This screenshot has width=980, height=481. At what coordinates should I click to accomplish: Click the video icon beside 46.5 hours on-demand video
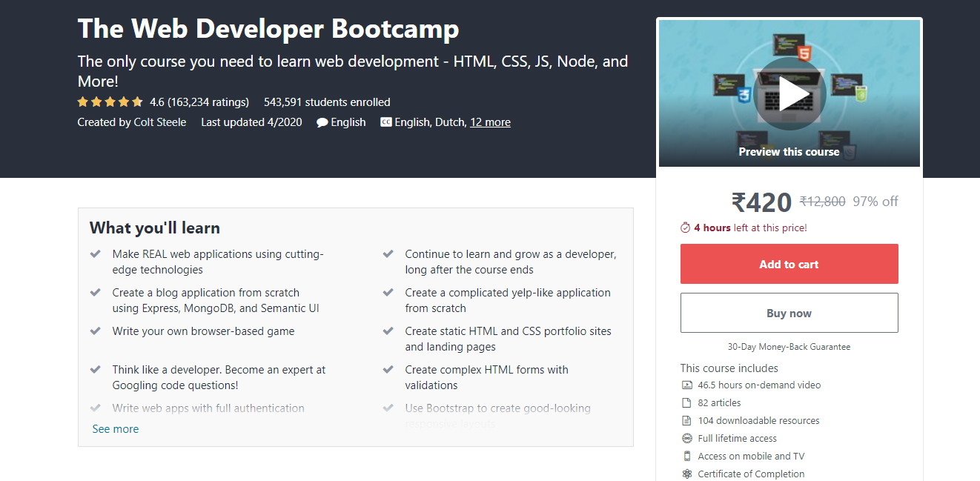point(686,385)
